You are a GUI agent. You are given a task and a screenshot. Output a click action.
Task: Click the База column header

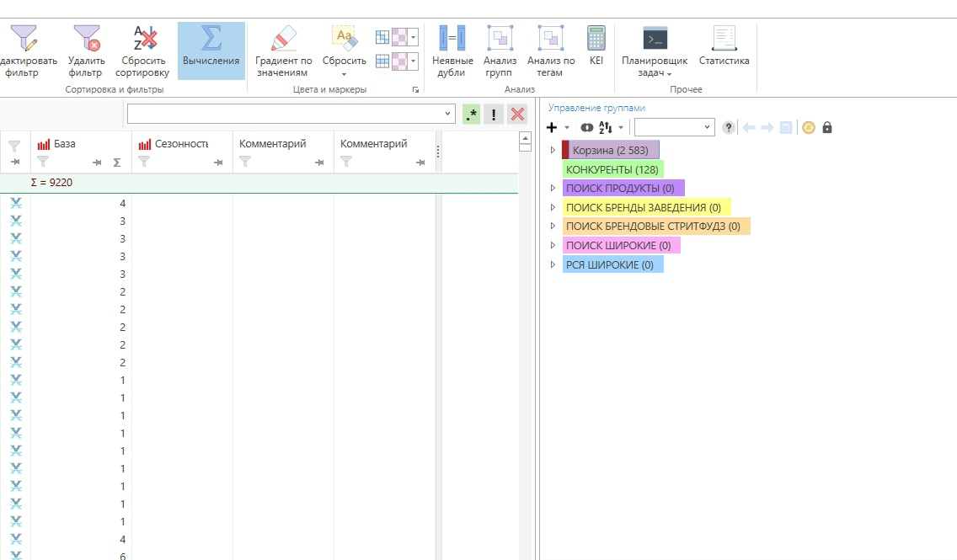tap(65, 144)
